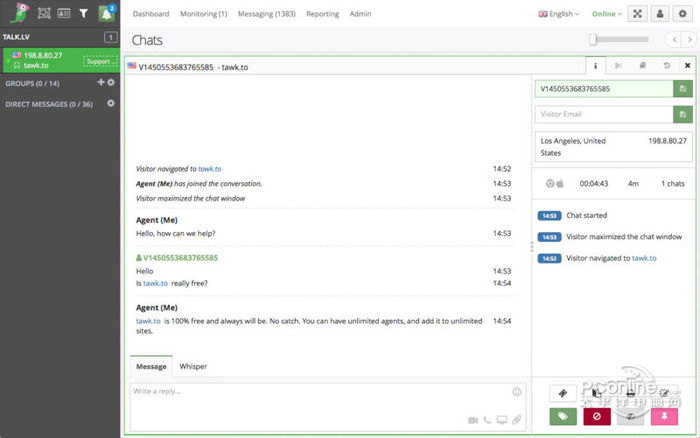The height and width of the screenshot is (438, 700).
Task: Expand the Online status dropdown
Action: 607,14
